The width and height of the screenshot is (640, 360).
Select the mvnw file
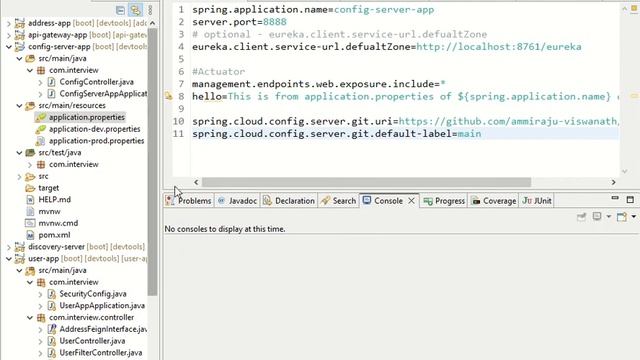(49, 211)
